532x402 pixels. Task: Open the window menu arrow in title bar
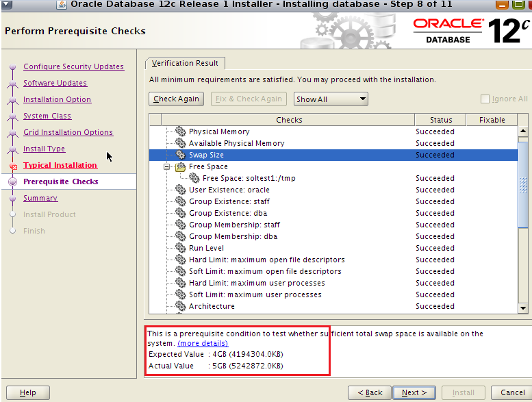(x=7, y=4)
